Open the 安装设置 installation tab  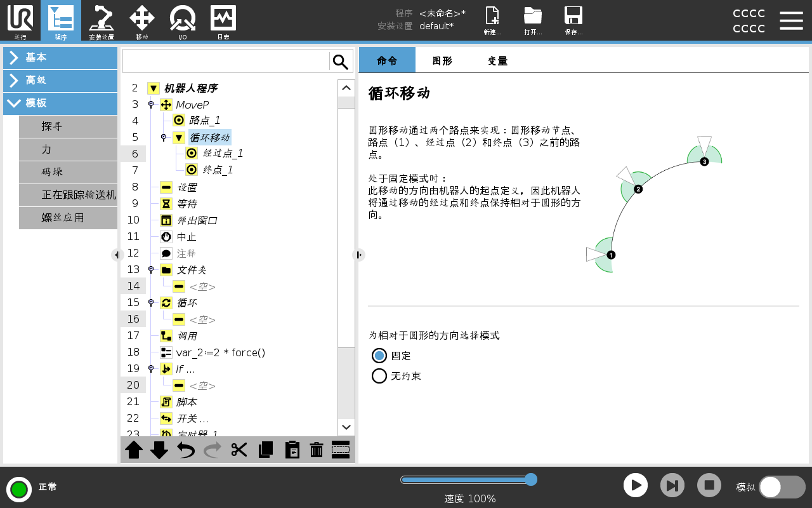point(101,21)
